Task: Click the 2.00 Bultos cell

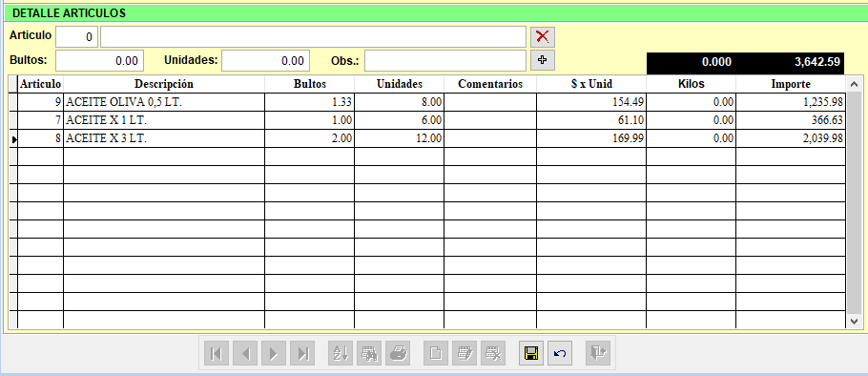Action: 309,138
